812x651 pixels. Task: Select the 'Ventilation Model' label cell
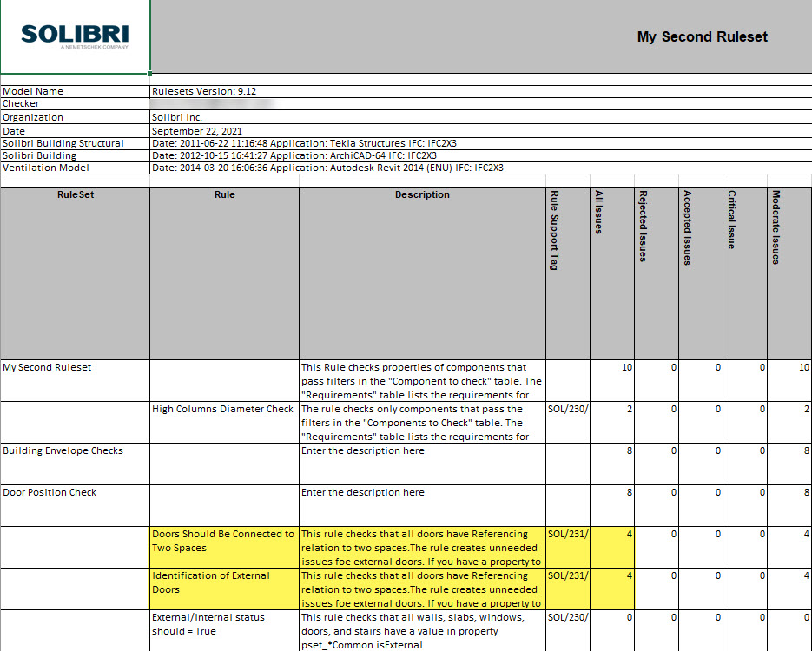pos(75,168)
